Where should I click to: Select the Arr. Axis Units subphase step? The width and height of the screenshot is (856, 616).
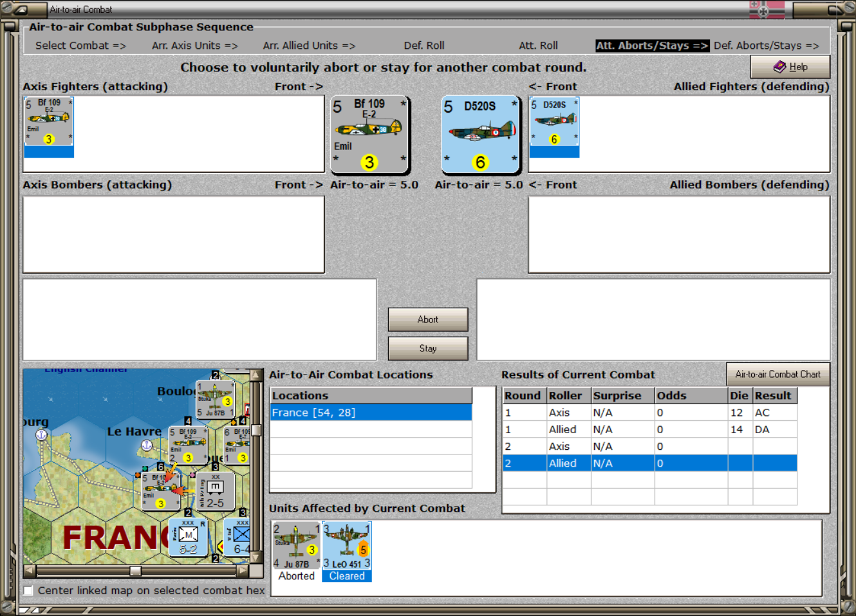pyautogui.click(x=195, y=46)
